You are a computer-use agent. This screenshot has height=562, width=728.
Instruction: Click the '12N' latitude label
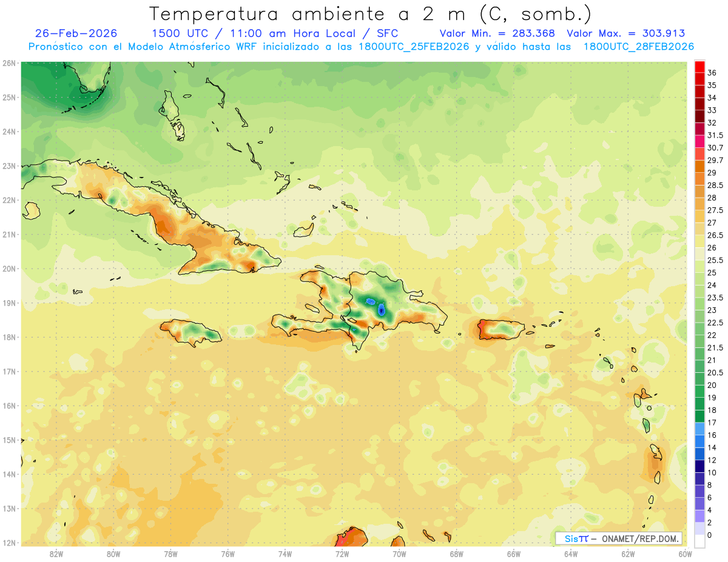(x=9, y=543)
